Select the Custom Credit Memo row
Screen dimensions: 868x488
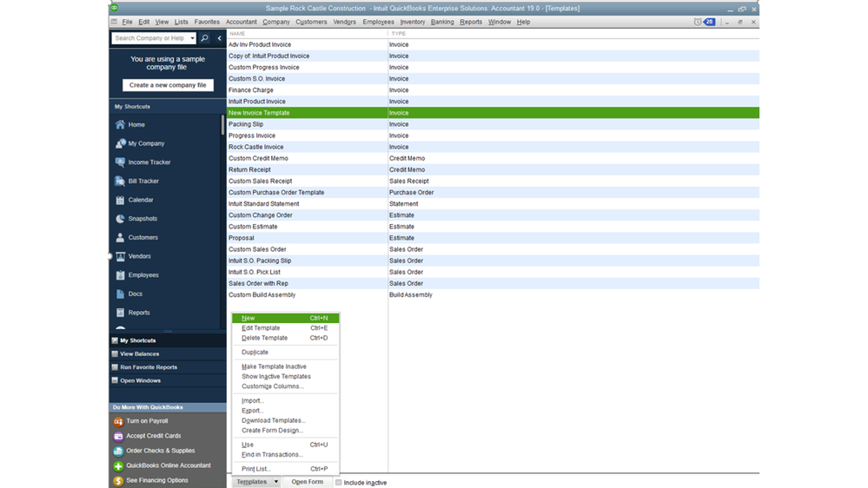pyautogui.click(x=493, y=158)
